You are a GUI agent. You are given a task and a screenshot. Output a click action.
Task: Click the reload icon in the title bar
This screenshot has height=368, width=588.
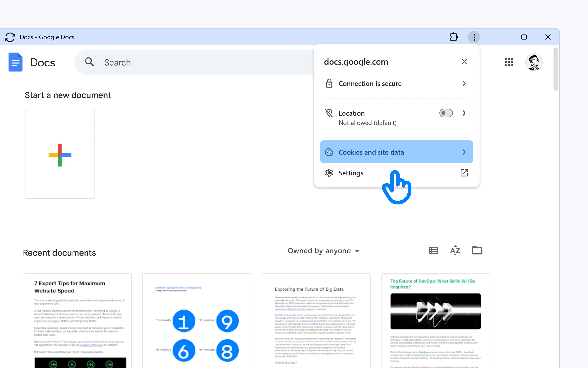tap(10, 37)
